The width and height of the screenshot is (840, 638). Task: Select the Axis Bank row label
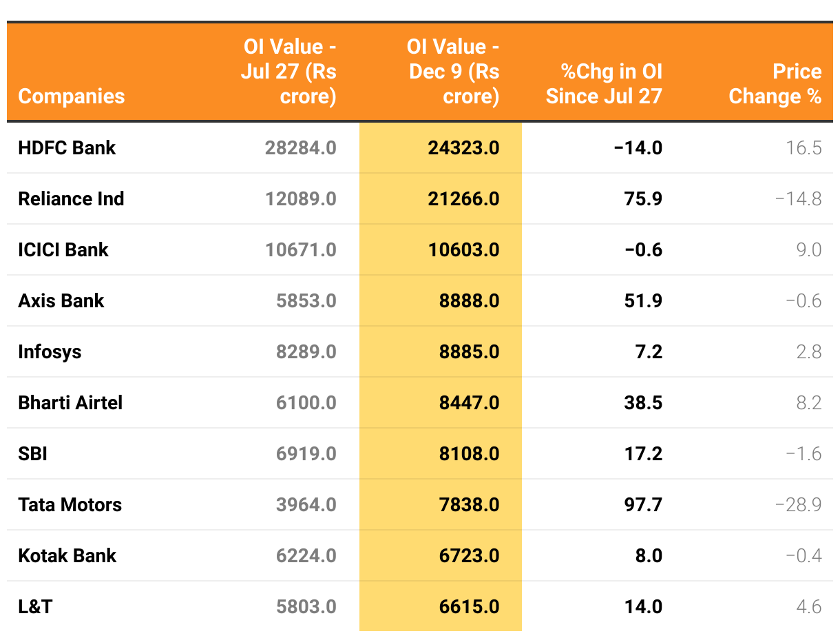[x=61, y=300]
